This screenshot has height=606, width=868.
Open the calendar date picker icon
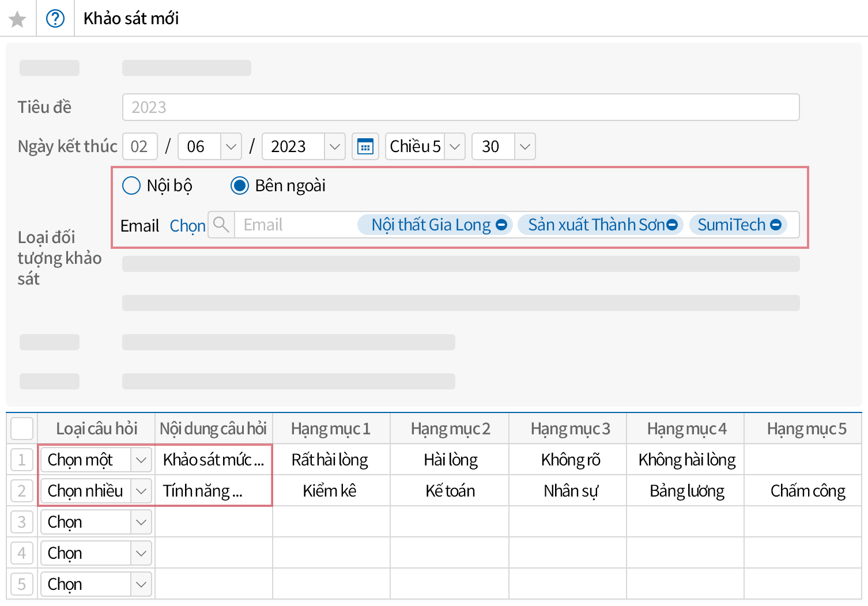coord(365,146)
